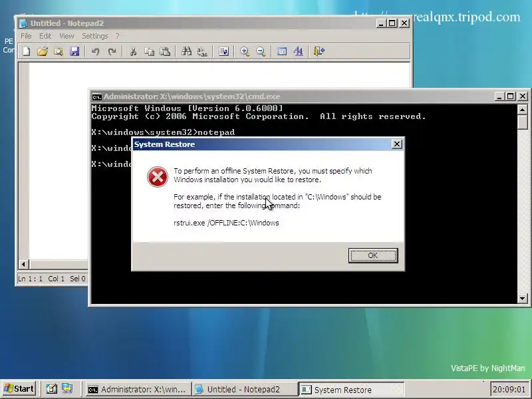Open Replace tool in Notepad2 toolbar
Screen dimensions: 532x399
[x=202, y=51]
